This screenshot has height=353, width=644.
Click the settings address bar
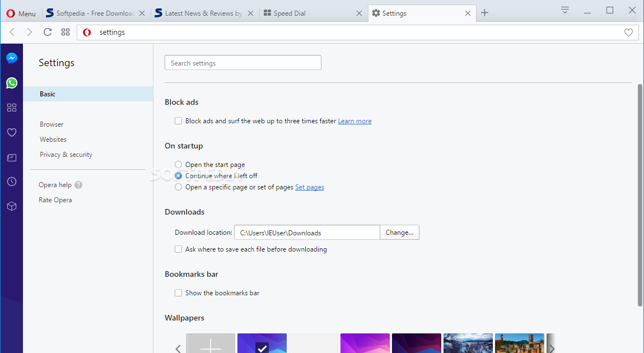tap(357, 32)
